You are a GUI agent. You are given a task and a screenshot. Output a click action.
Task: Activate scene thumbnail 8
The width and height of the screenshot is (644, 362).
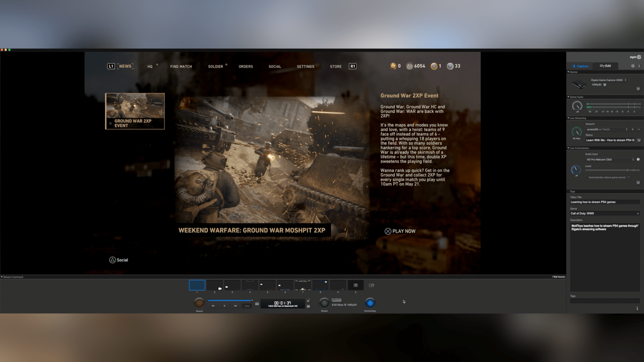(320, 285)
